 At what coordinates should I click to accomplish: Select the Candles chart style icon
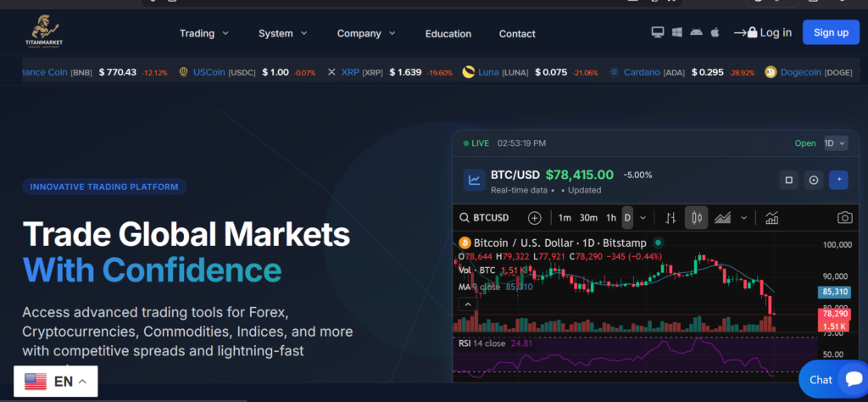coord(697,218)
